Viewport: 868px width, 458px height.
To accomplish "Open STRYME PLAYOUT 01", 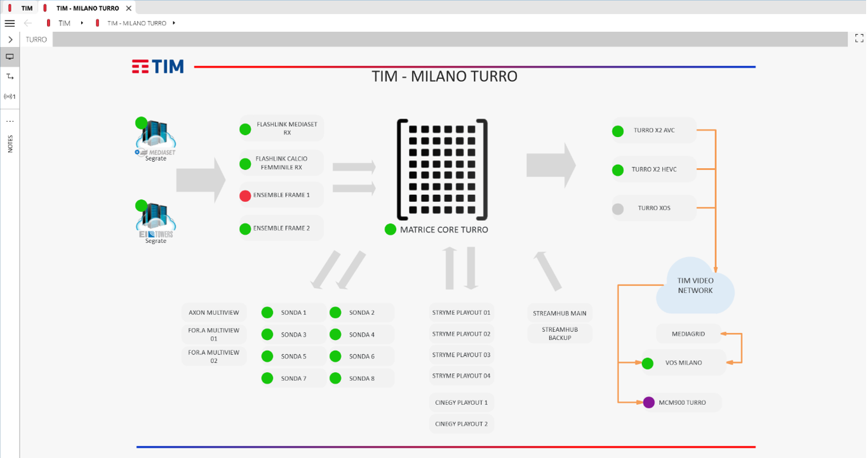I will tap(462, 313).
